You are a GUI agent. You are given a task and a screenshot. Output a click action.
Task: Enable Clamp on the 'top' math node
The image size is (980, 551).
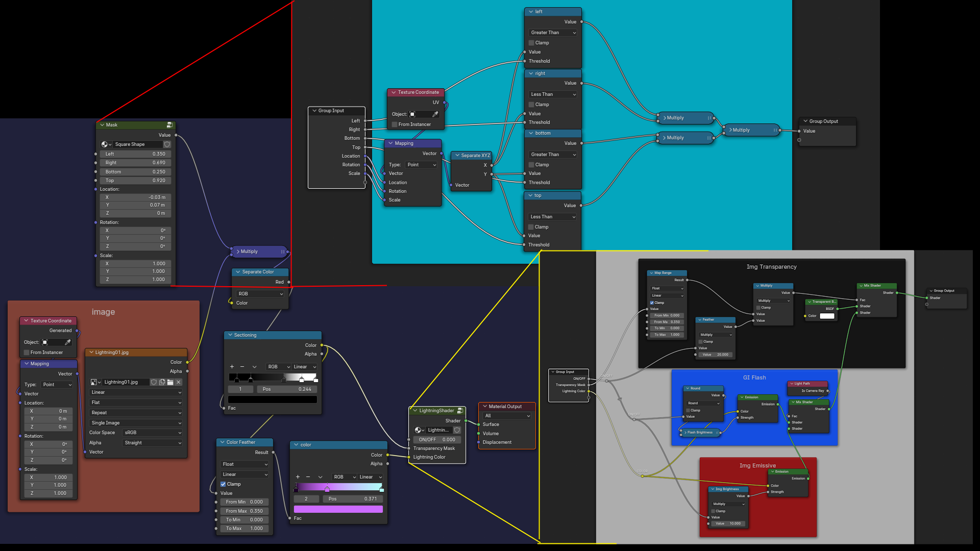531,227
